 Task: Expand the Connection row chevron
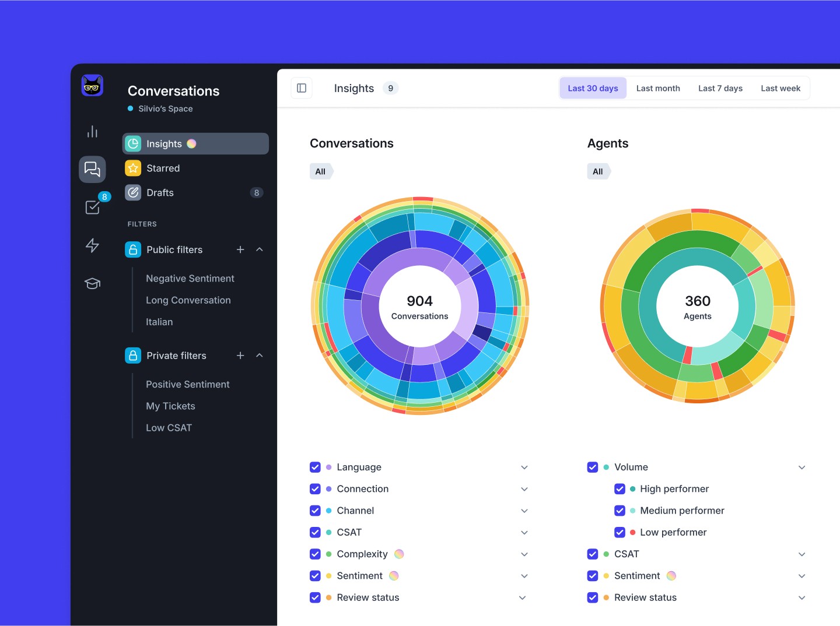coord(524,489)
